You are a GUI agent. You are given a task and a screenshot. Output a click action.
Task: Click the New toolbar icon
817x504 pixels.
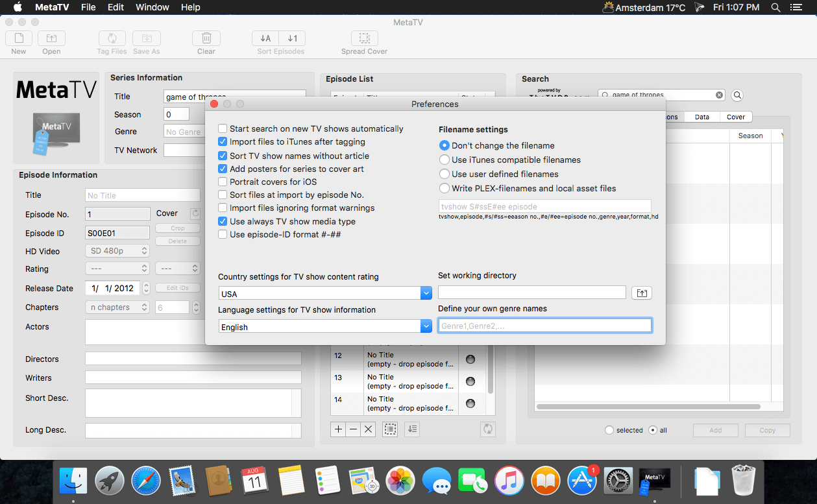(x=19, y=38)
